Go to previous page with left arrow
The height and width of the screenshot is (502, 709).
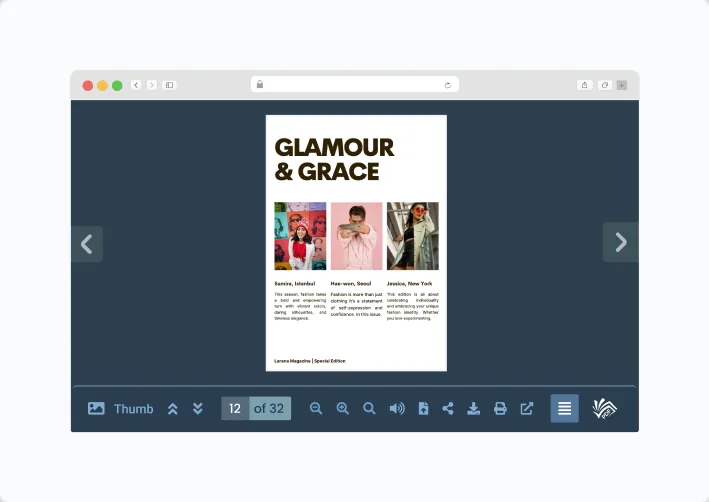pyautogui.click(x=87, y=244)
